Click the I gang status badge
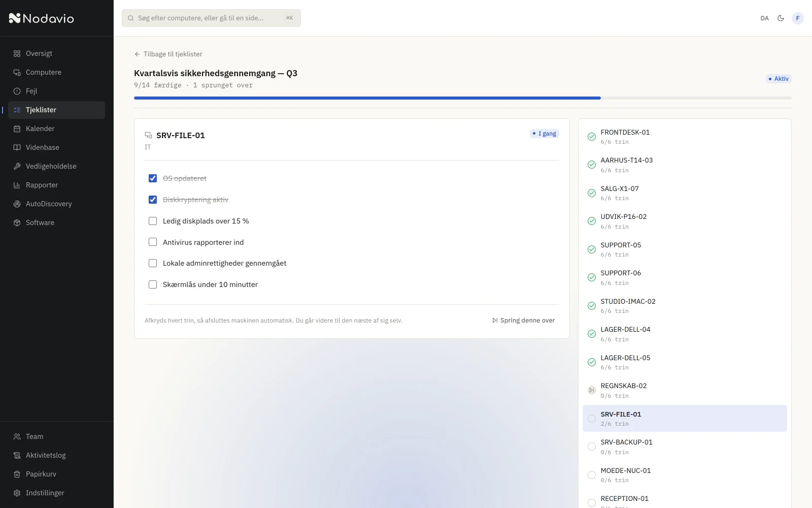The image size is (812, 508). tap(544, 134)
